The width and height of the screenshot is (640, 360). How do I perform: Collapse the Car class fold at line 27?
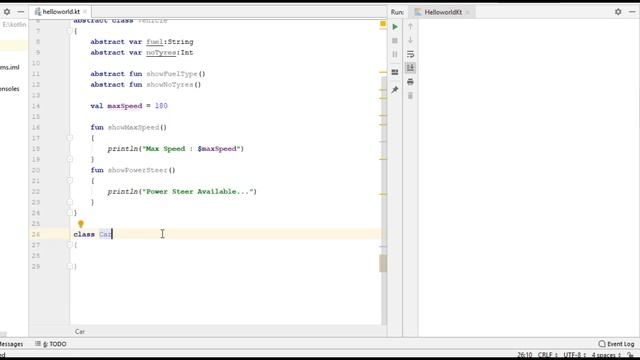pos(70,245)
